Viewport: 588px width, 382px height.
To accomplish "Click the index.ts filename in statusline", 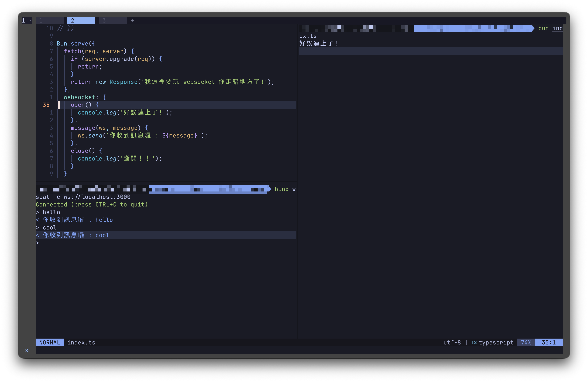I will (x=81, y=343).
